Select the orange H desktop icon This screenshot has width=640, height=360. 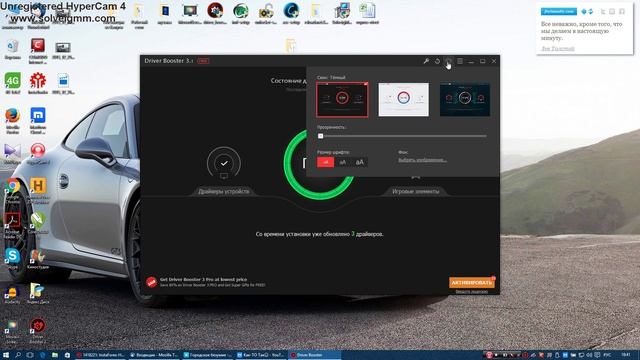tap(38, 191)
